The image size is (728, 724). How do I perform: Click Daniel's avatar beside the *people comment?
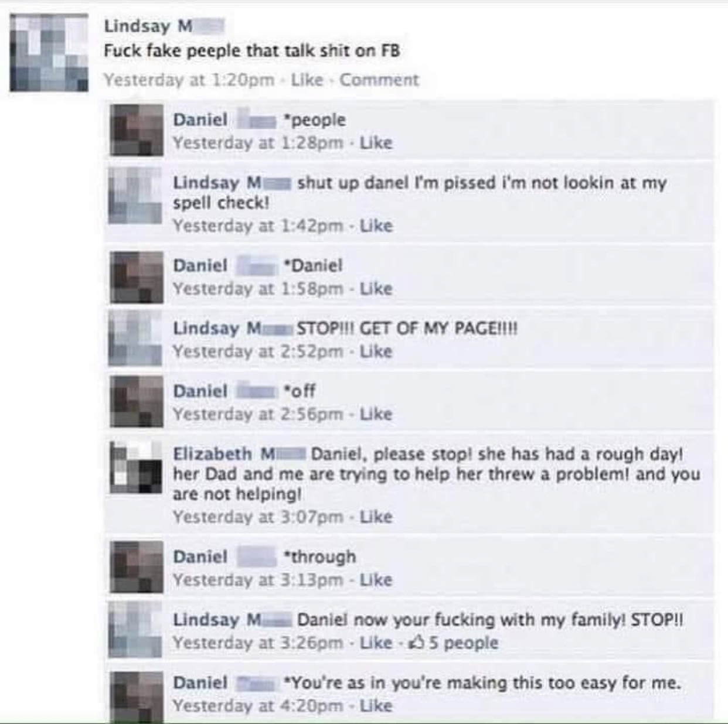tap(136, 131)
